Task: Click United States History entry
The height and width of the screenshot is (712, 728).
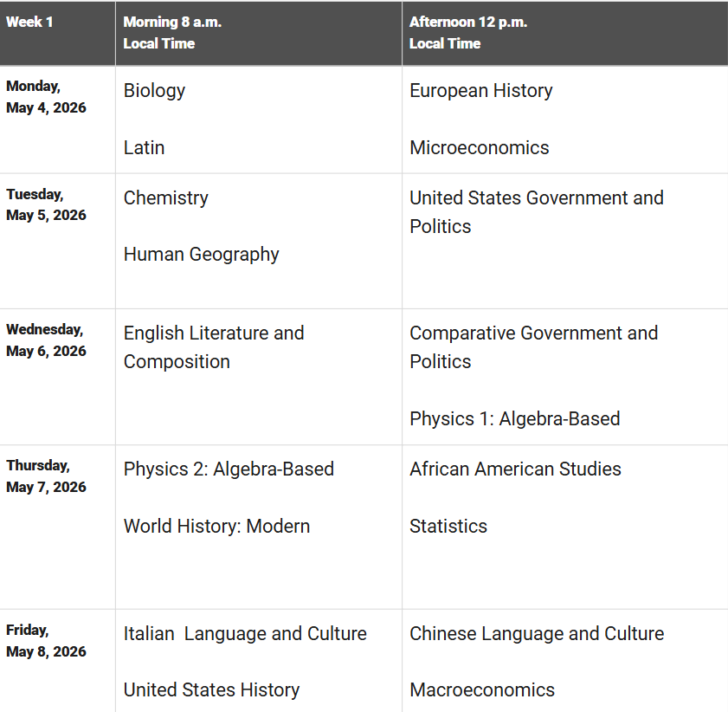Action: (211, 689)
